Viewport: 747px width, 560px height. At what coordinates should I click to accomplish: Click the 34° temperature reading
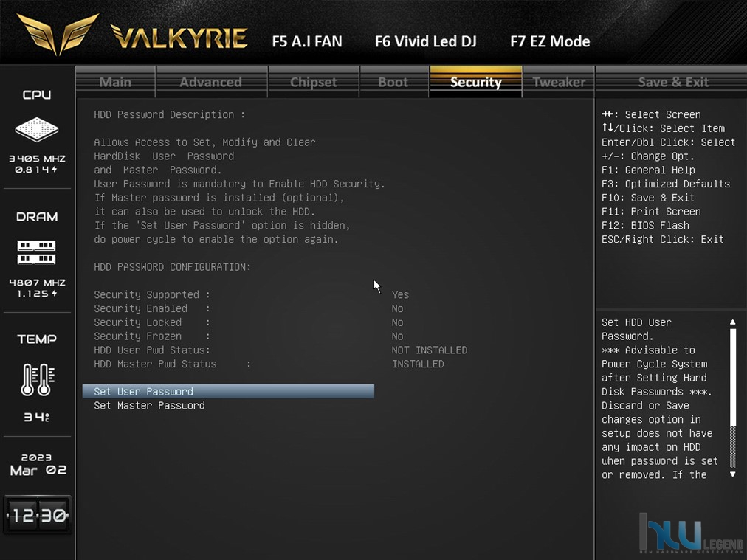tap(37, 417)
